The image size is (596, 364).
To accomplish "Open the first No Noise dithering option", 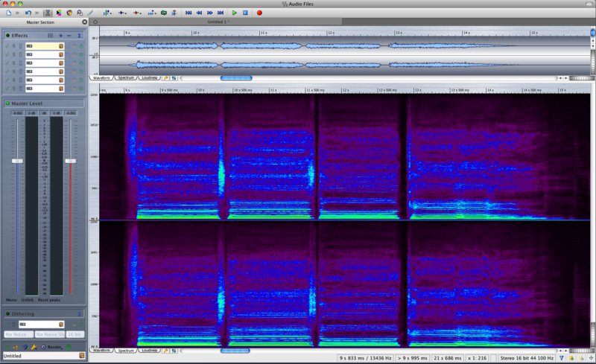I will [x=18, y=334].
